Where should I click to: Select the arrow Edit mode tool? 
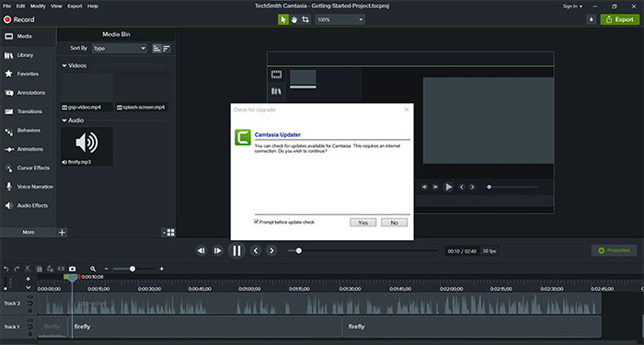pyautogui.click(x=283, y=19)
